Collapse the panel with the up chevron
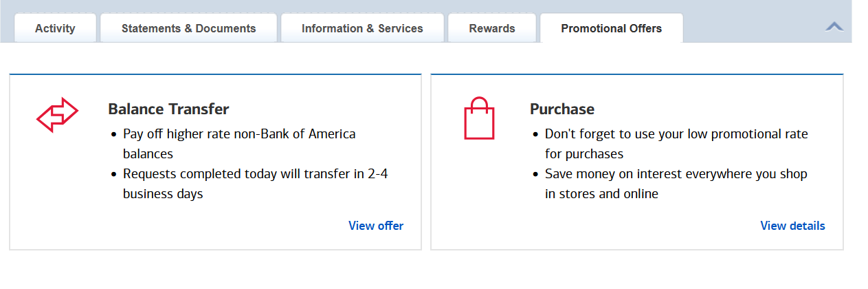The image size is (868, 289). [x=834, y=27]
